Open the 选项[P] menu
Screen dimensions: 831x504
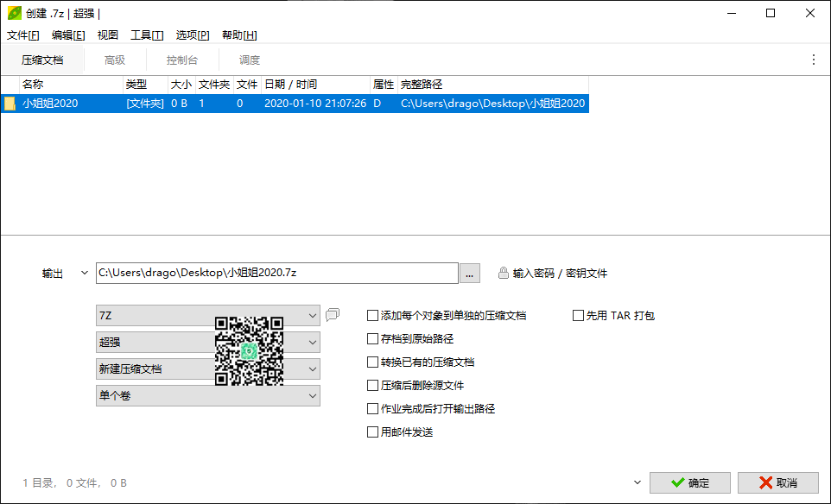coord(193,35)
